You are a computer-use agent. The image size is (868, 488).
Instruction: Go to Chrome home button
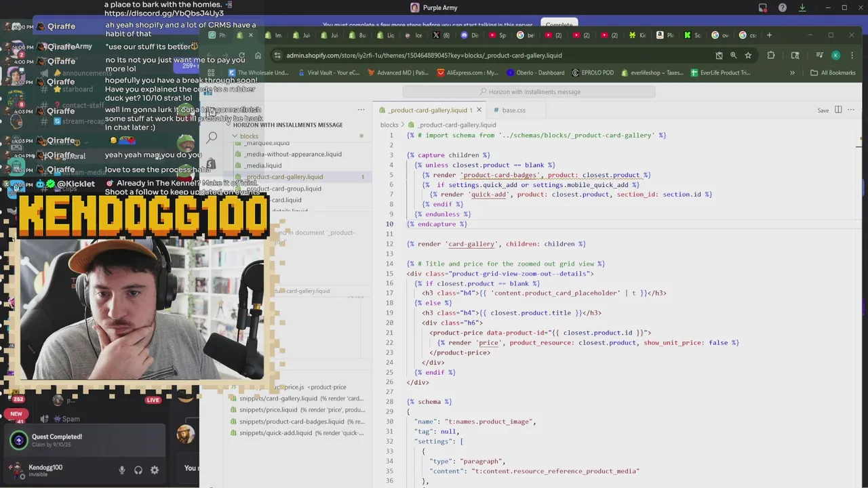(258, 56)
